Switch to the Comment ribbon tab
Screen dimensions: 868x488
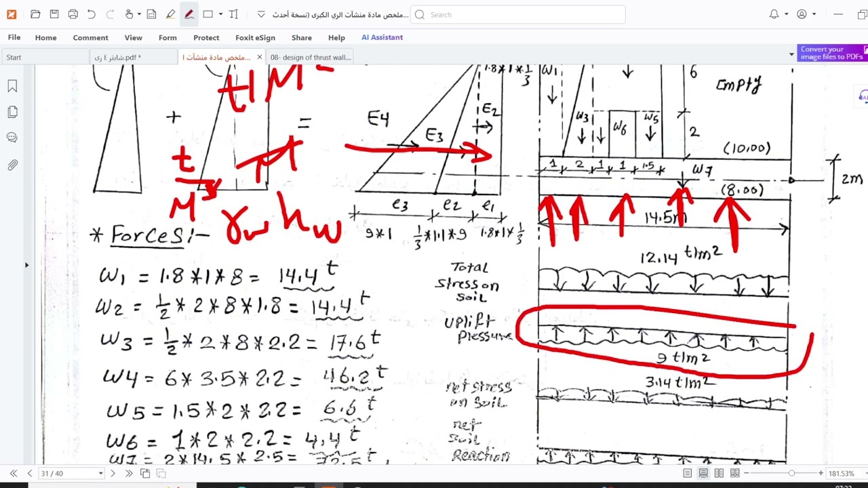[90, 37]
